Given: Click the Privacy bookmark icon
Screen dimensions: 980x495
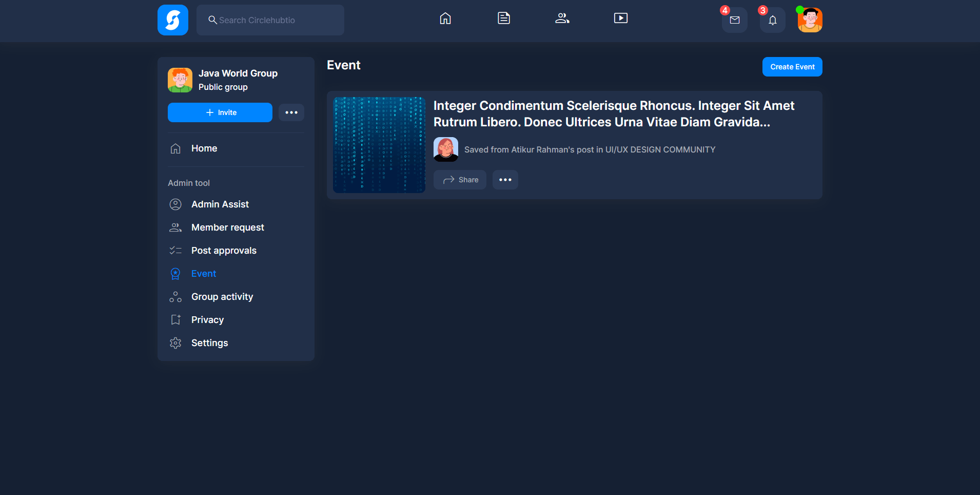Looking at the screenshot, I should pyautogui.click(x=175, y=320).
